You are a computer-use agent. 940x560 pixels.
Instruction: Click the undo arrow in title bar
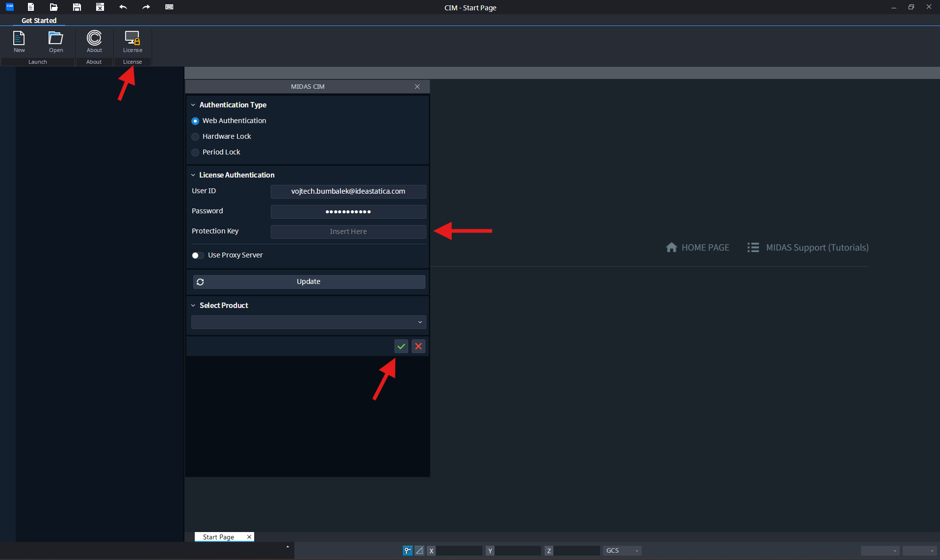(123, 7)
